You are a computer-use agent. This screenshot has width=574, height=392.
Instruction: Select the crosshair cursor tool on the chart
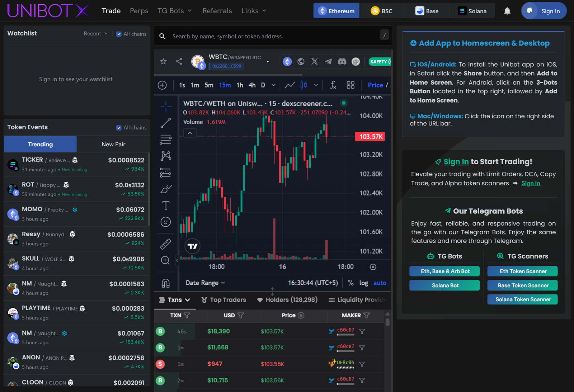pos(165,107)
